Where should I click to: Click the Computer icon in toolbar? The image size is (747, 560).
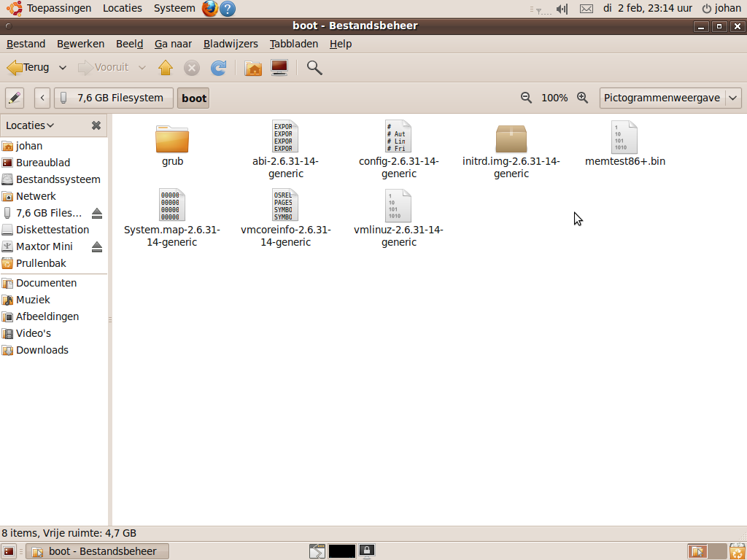[279, 68]
